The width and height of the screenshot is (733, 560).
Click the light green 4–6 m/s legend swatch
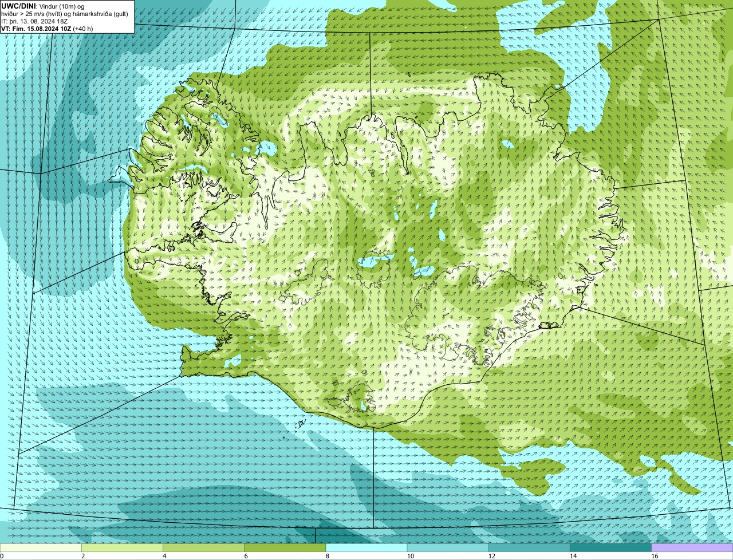tap(203, 547)
